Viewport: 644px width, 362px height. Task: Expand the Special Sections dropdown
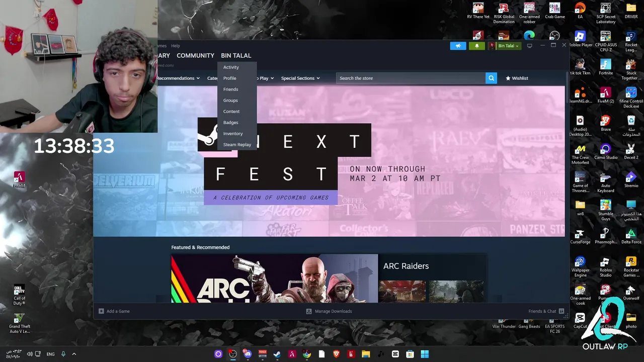pos(300,78)
